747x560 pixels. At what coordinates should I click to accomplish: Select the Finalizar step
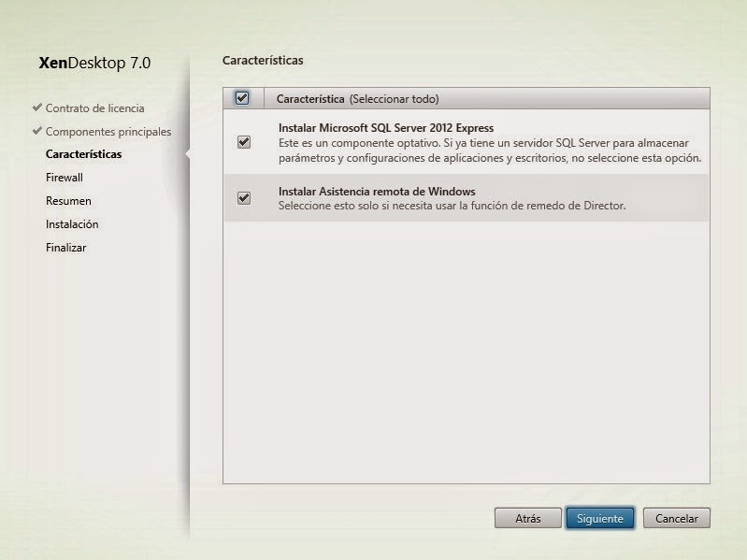tap(65, 247)
